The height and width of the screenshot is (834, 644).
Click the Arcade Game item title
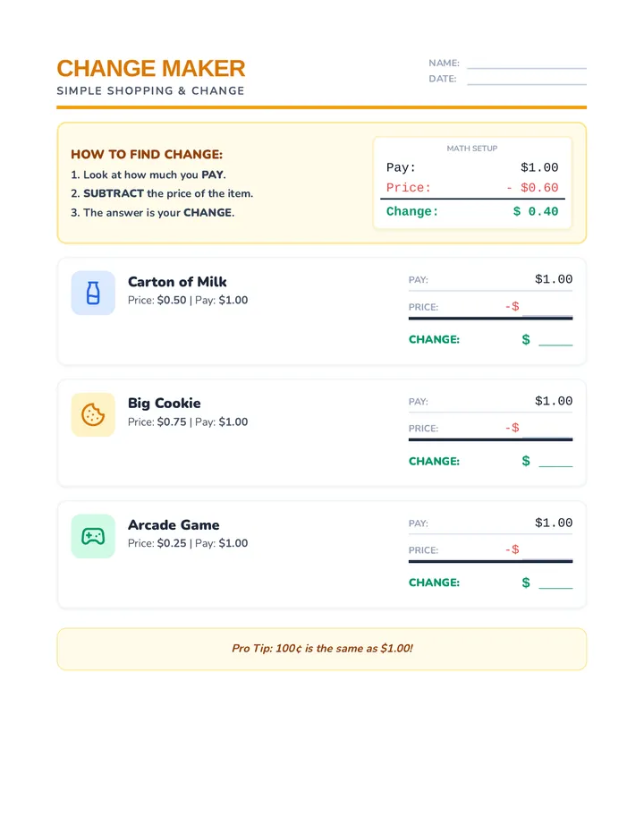pyautogui.click(x=174, y=525)
